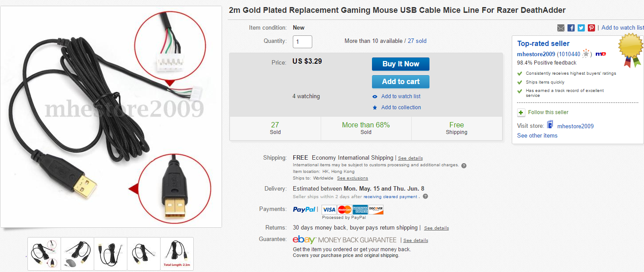
Task: Pin this item on Pinterest
Action: pyautogui.click(x=591, y=28)
